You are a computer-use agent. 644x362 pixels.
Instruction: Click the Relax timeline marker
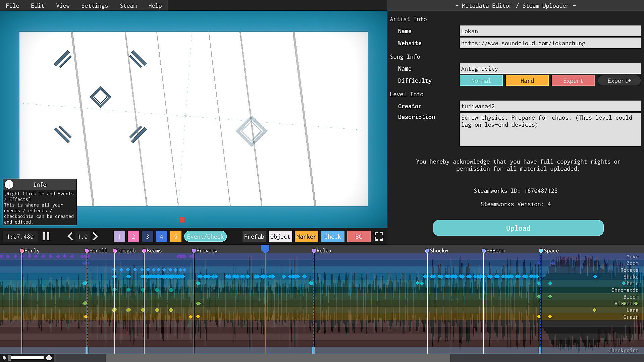(314, 251)
